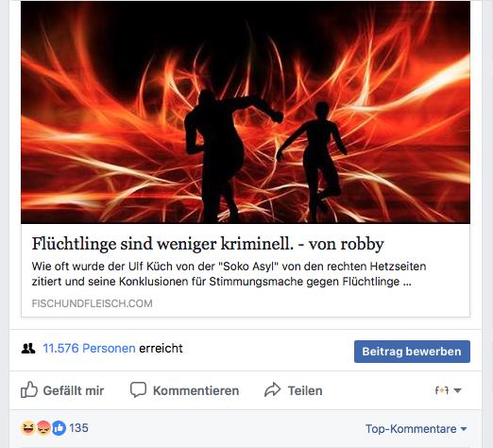Click the Gefällt mir text button
The height and width of the screenshot is (448, 493).
point(74,390)
